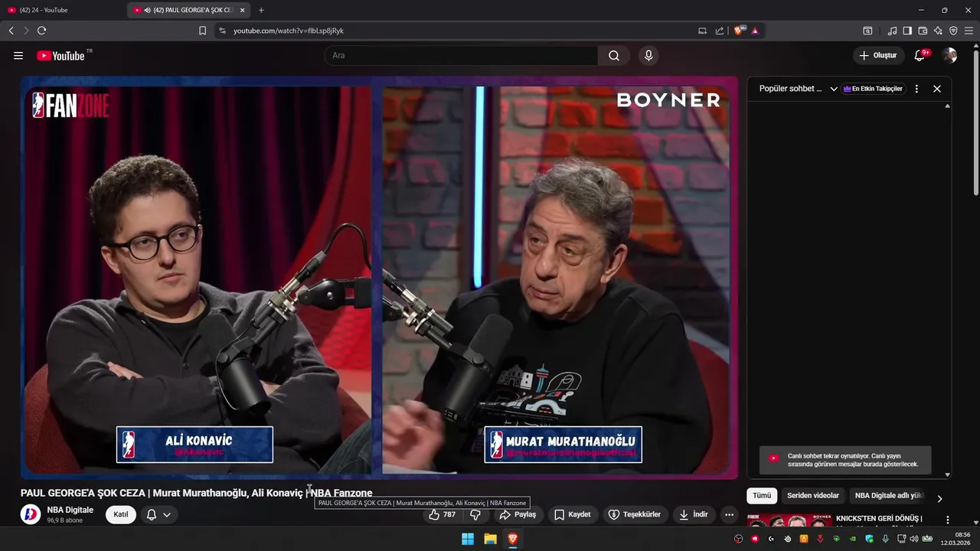Expand the Popüler sohbet chat mode dropdown
The height and width of the screenshot is (551, 980).
[834, 89]
